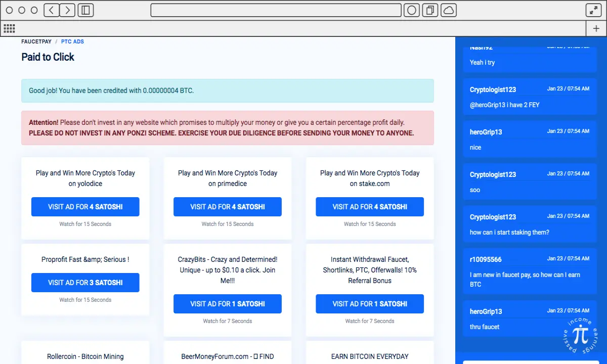Click the 'Paid to Click' heading
Image resolution: width=607 pixels, height=364 pixels.
48,57
